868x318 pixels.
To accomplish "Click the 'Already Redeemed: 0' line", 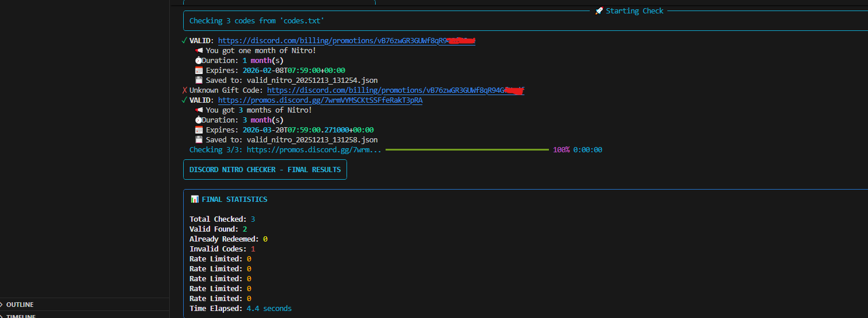I will [x=229, y=239].
